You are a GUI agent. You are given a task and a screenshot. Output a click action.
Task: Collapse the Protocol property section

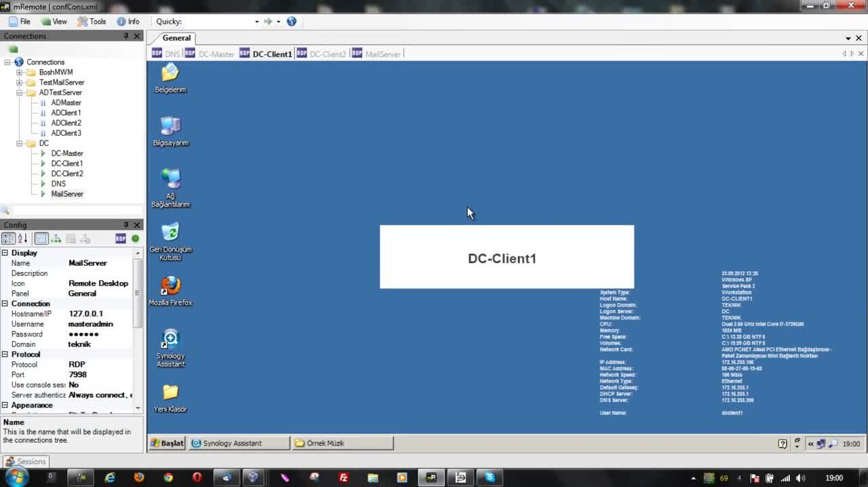[5, 355]
